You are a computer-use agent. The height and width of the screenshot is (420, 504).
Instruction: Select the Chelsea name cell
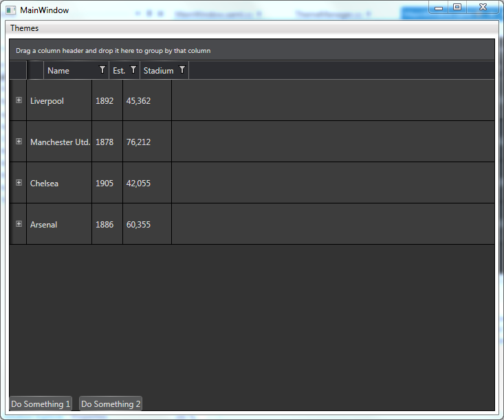(x=59, y=183)
